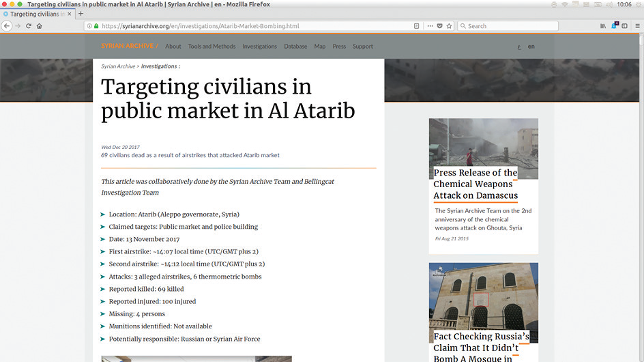Switch site language to Arabic
Viewport: 644px width, 362px height.
(519, 46)
